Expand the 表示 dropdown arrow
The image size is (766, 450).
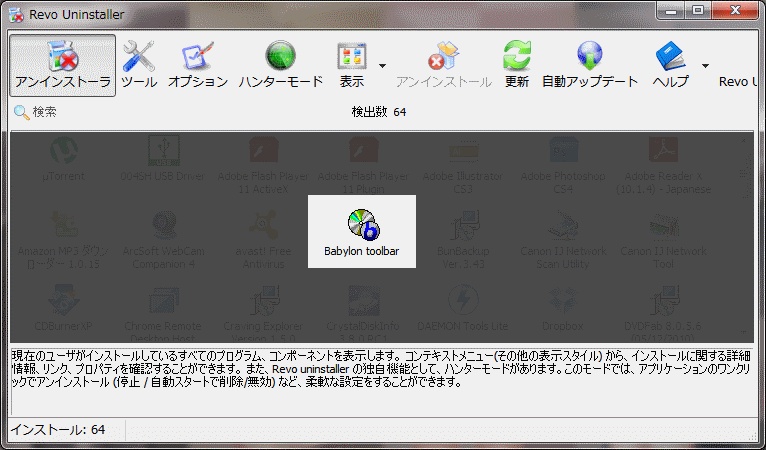[x=383, y=65]
